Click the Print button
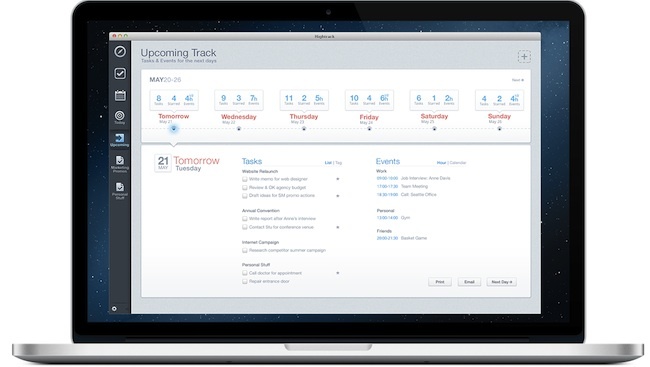 [440, 282]
